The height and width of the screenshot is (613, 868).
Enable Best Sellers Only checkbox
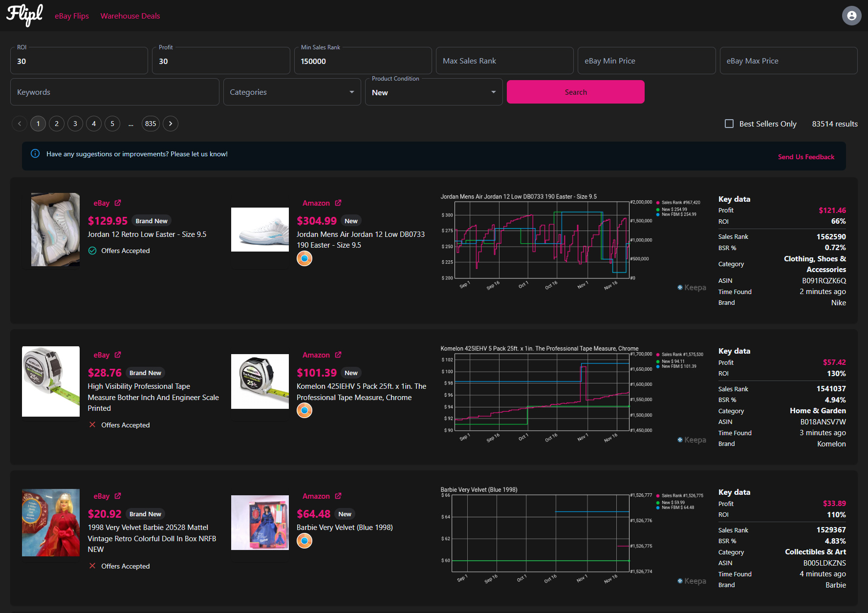(729, 124)
